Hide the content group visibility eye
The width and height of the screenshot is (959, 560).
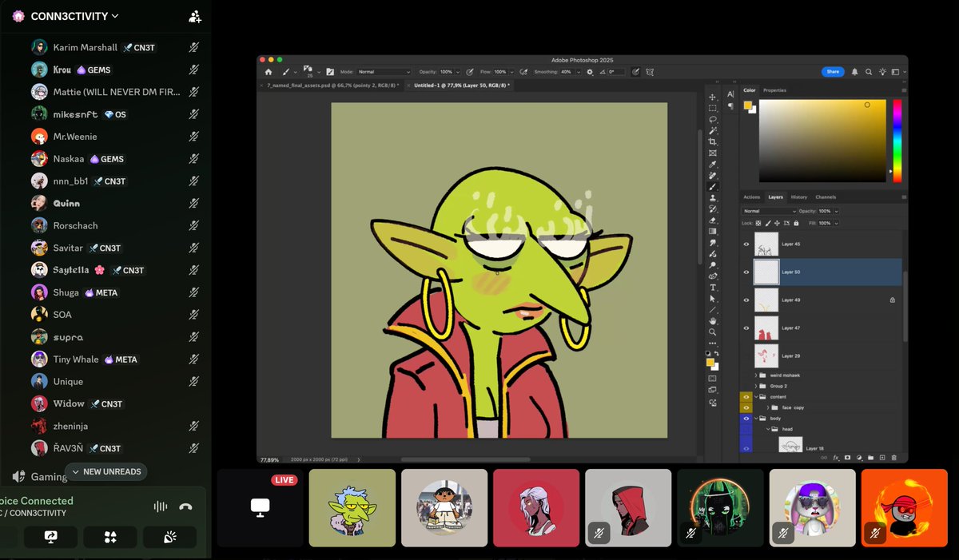(746, 396)
